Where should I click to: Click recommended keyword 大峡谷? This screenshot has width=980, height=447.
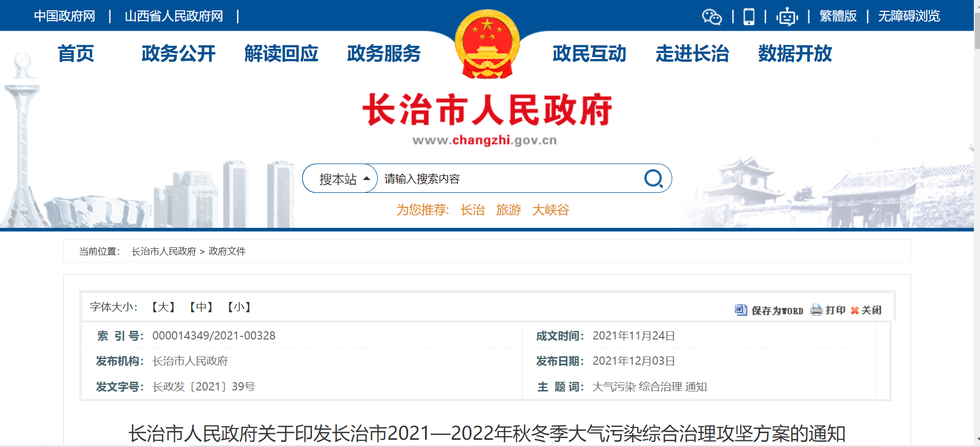(x=550, y=210)
